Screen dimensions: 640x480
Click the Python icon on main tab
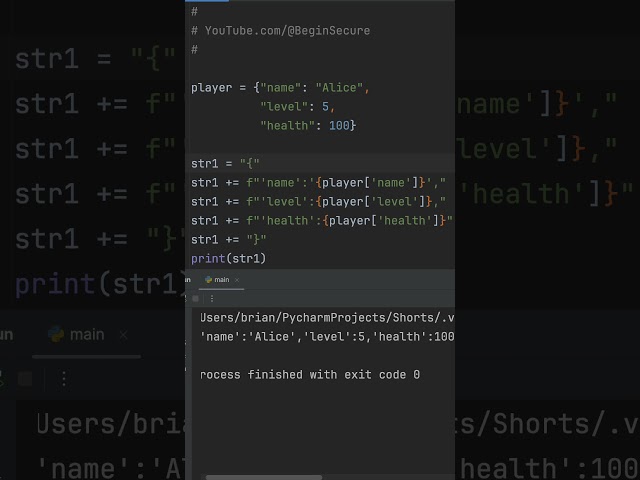[x=208, y=280]
